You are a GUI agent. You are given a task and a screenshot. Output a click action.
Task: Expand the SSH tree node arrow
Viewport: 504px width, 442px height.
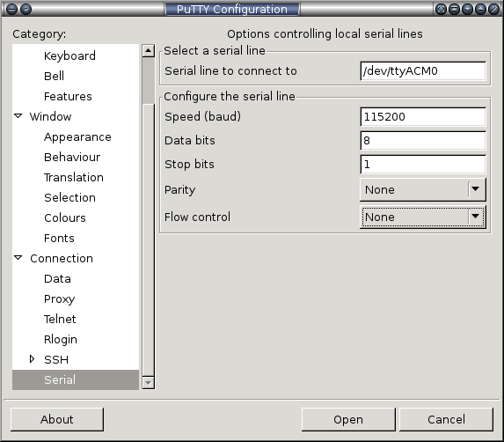pos(32,359)
